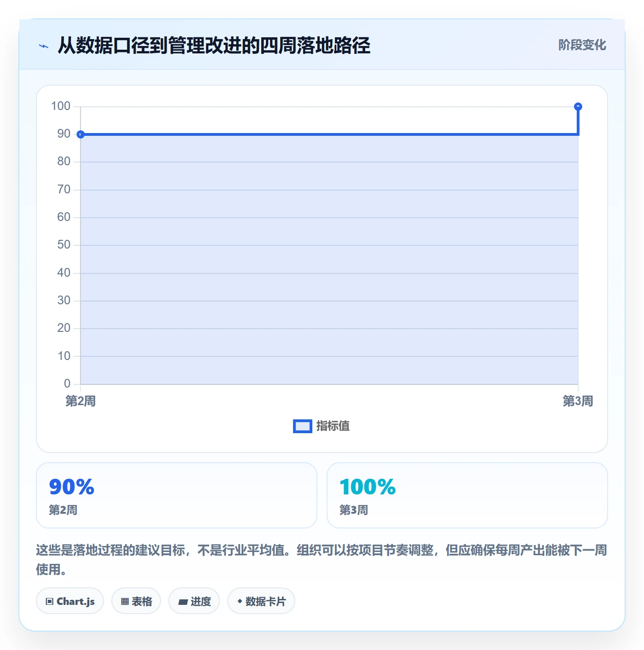Click the note paragraph starting 这些是落地过程的建议目标
644x650 pixels.
322,560
